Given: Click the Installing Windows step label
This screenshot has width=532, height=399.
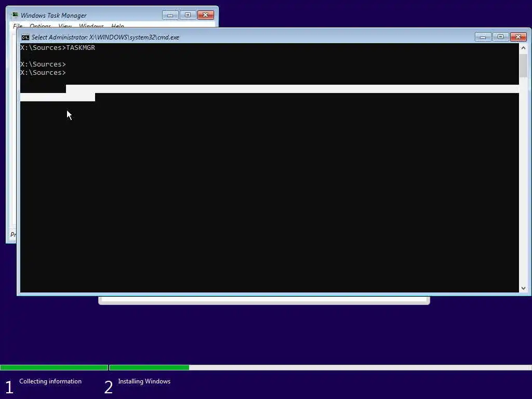Looking at the screenshot, I should tap(144, 381).
